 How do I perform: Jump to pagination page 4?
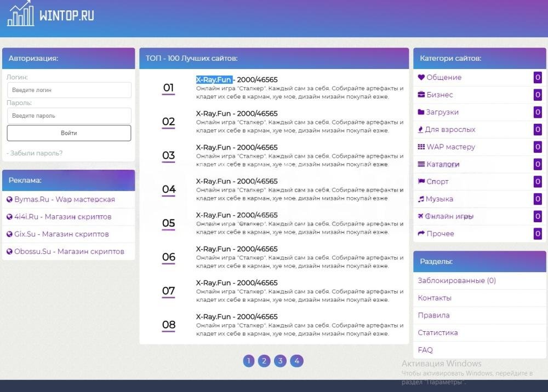coord(296,361)
